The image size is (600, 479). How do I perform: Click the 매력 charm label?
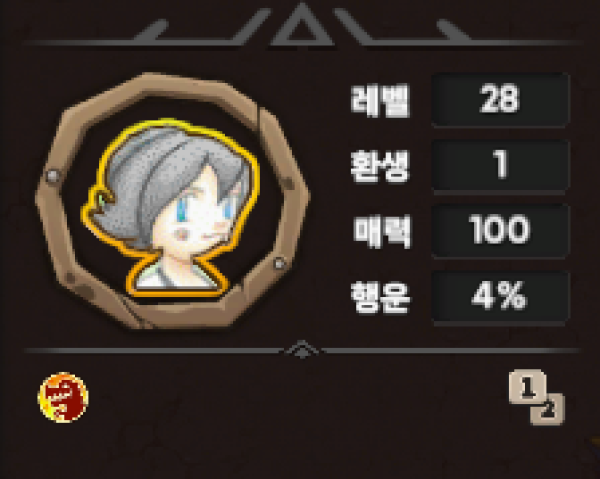click(x=382, y=231)
